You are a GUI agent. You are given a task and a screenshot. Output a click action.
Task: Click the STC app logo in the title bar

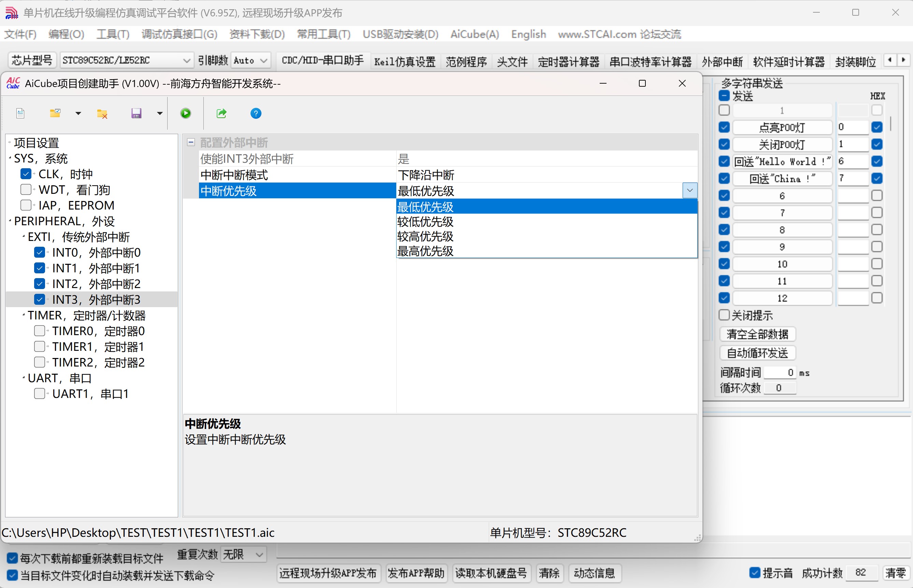(12, 13)
